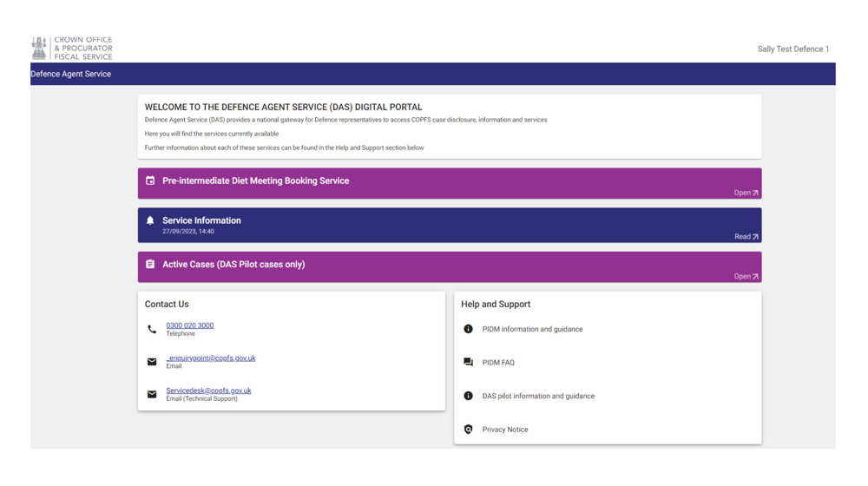Click the bell icon beside Service Information
868x486 pixels.
pyautogui.click(x=150, y=221)
